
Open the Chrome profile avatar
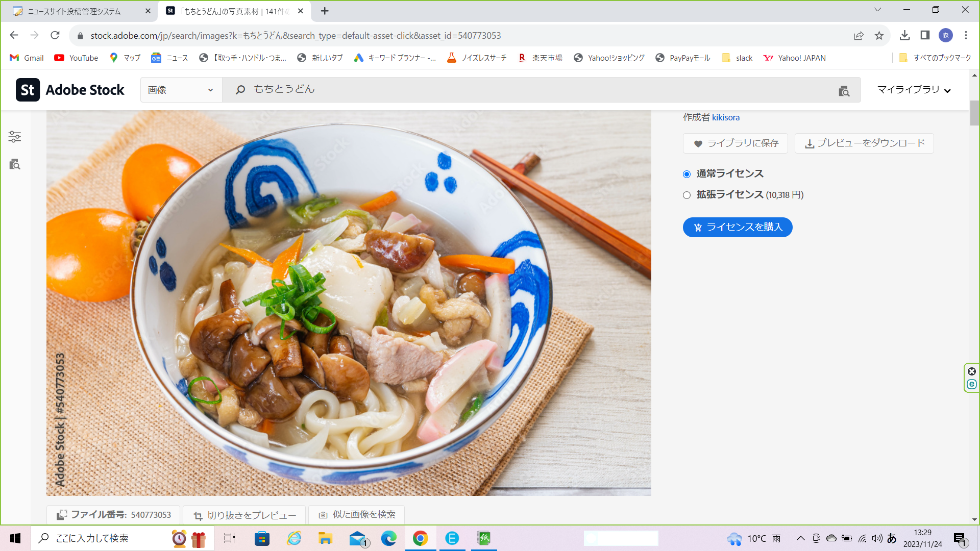pyautogui.click(x=946, y=35)
